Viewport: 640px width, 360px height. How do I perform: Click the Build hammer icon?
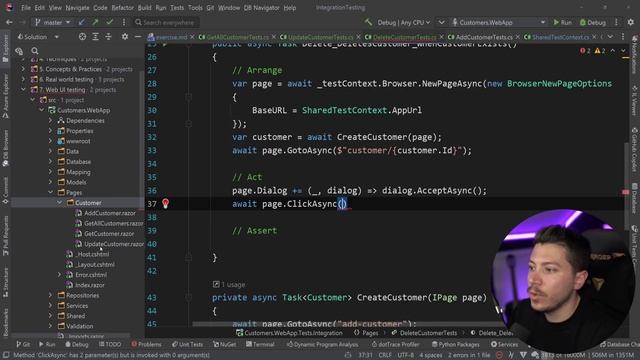pyautogui.click(x=369, y=22)
